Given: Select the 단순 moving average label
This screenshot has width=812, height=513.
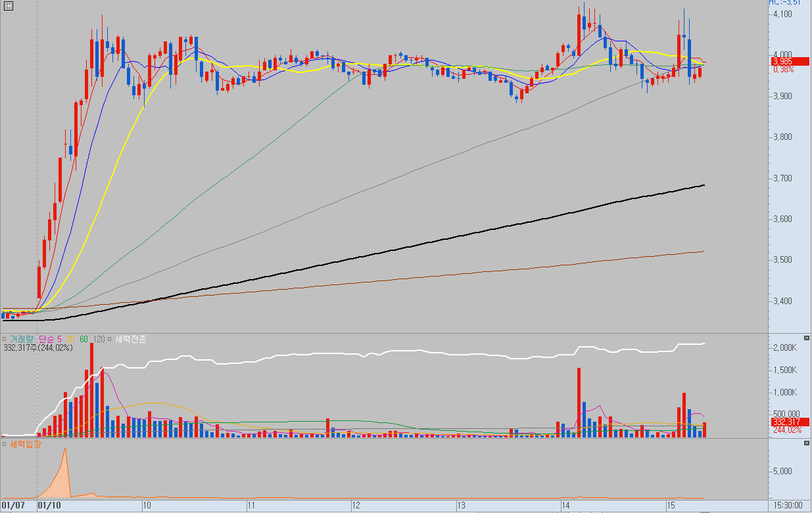Looking at the screenshot, I should [x=46, y=339].
